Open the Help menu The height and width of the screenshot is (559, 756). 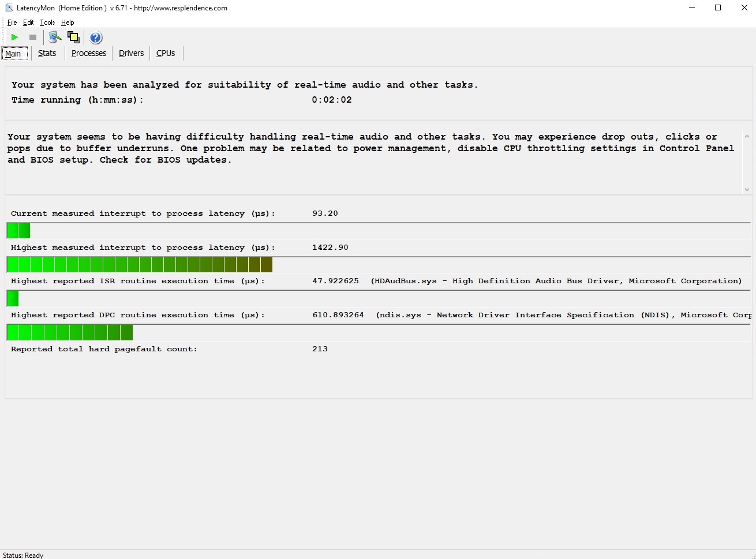(x=68, y=22)
